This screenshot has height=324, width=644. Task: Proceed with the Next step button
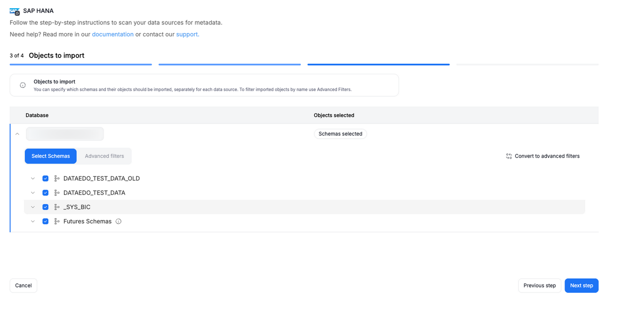click(582, 286)
